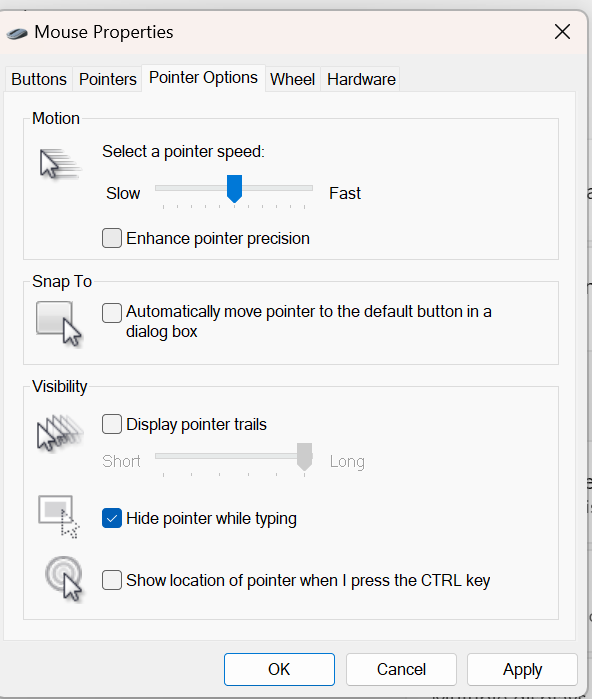This screenshot has width=592, height=699.
Task: Uncheck Hide pointer while typing
Action: pos(112,518)
